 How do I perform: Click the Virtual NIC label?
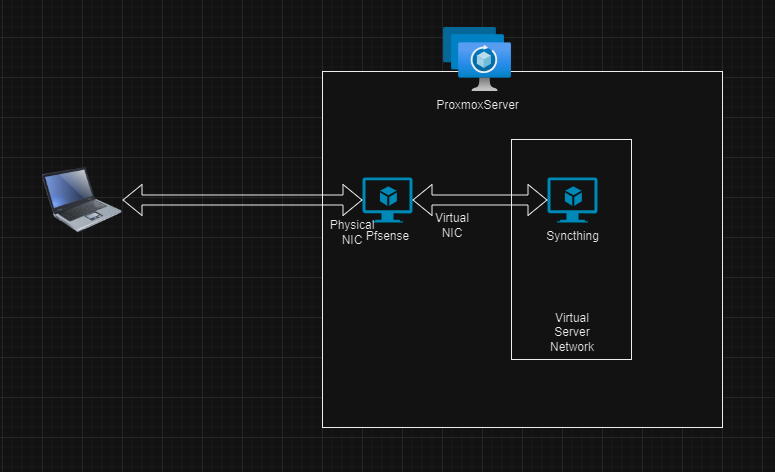(452, 225)
